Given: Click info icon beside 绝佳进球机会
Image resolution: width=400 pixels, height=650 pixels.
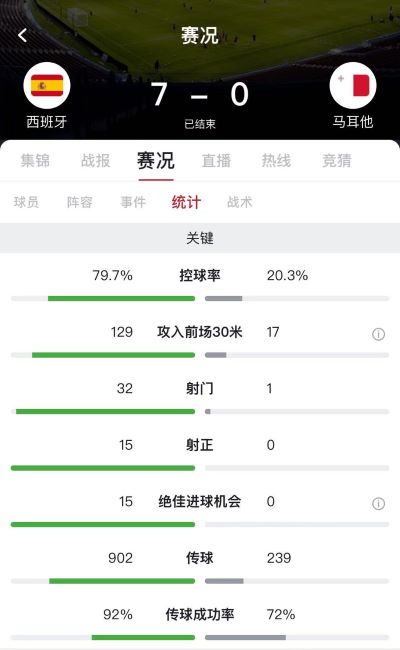Looking at the screenshot, I should (x=378, y=504).
